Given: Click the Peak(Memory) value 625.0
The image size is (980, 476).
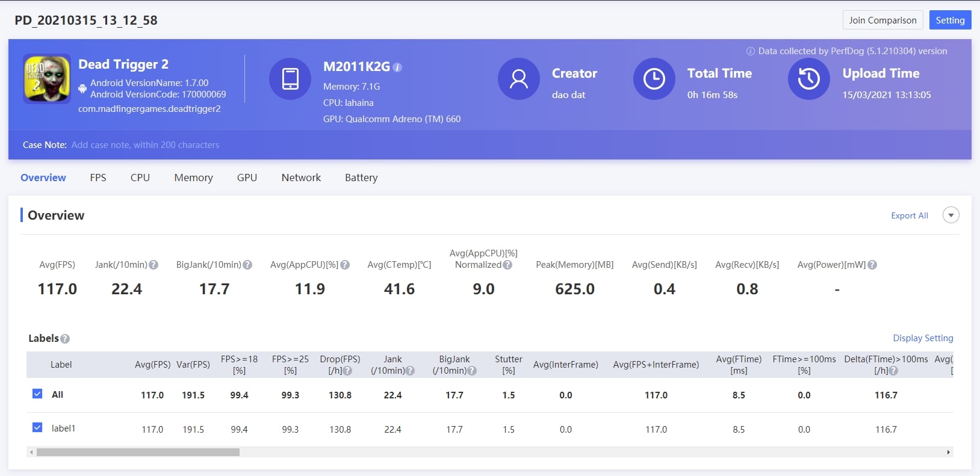Looking at the screenshot, I should 575,289.
